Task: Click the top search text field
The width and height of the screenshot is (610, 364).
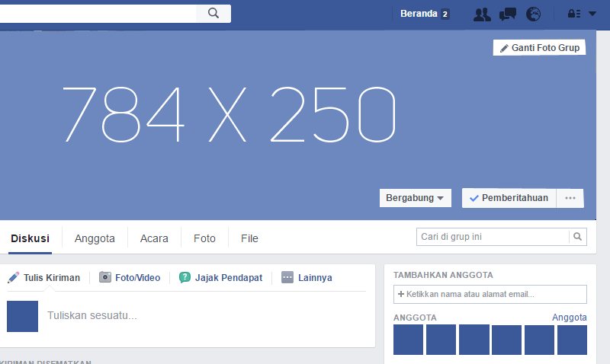Action: click(98, 13)
